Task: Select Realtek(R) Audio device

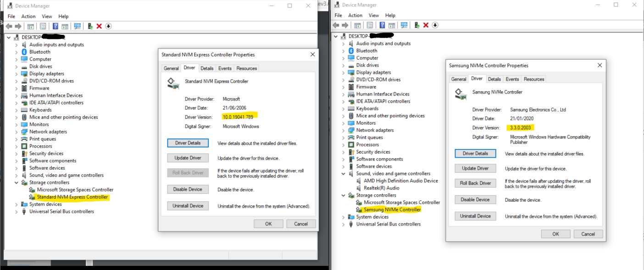Action: tap(382, 188)
